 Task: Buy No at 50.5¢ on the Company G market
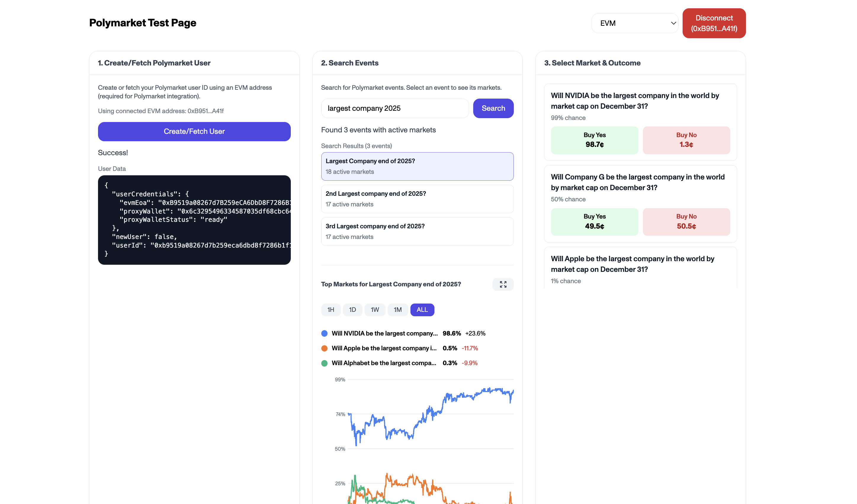pos(686,221)
